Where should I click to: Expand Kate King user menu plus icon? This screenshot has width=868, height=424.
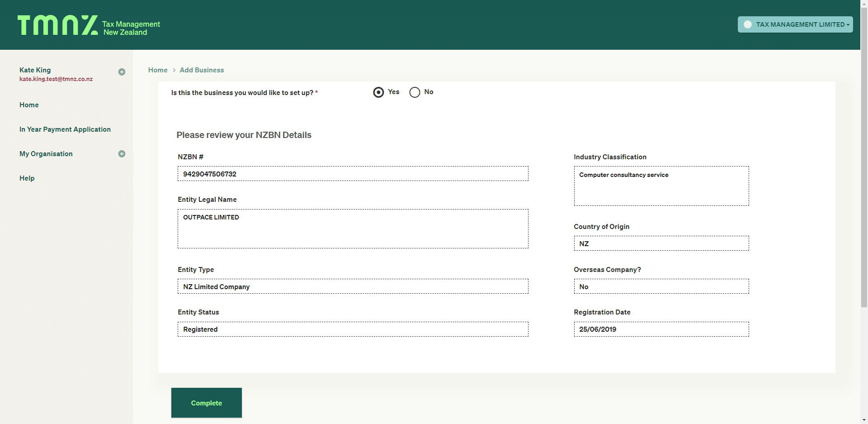122,72
